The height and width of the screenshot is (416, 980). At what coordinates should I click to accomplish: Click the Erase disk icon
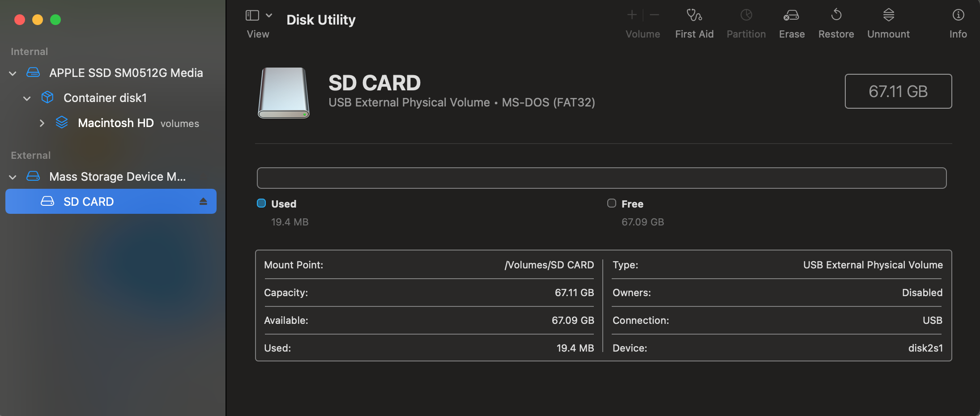tap(791, 15)
